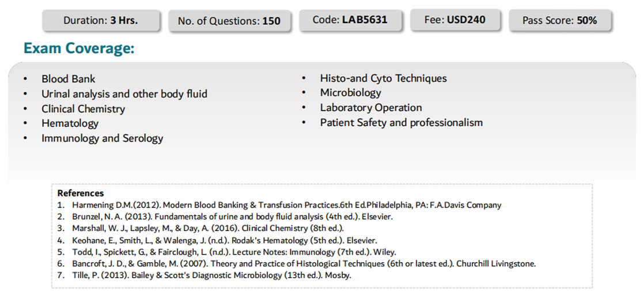The width and height of the screenshot is (644, 295).
Task: Select Patient Safety and professionalism
Action: [401, 123]
